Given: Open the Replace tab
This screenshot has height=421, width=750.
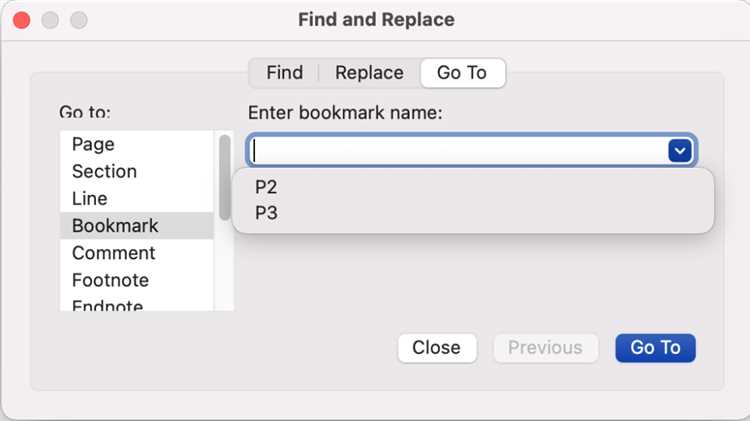Looking at the screenshot, I should 369,73.
